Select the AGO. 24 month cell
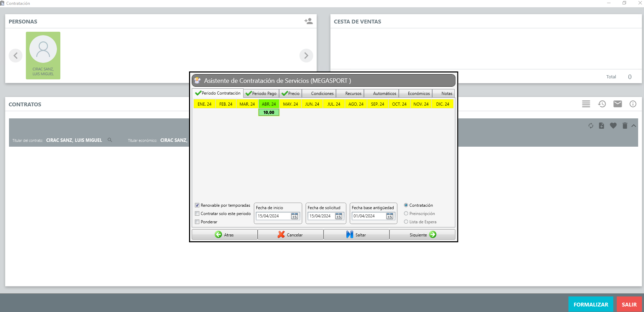 (356, 104)
